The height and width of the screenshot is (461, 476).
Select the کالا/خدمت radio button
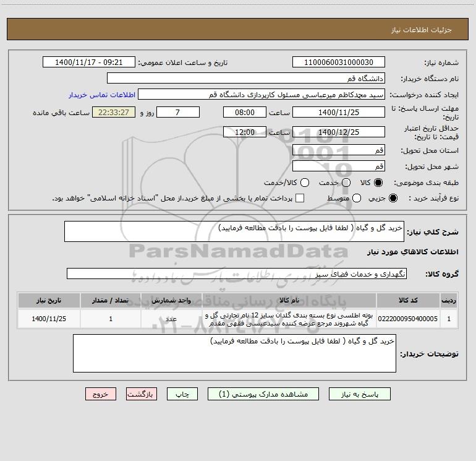[305, 183]
